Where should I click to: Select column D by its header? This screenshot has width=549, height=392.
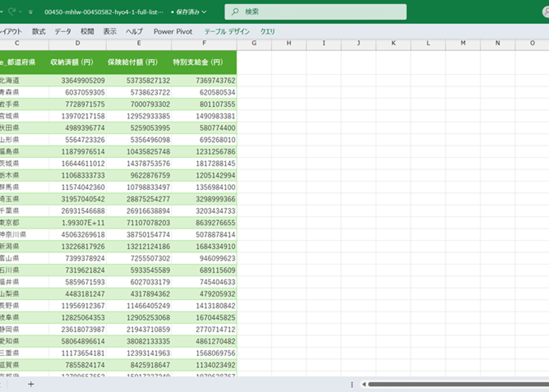[78, 43]
